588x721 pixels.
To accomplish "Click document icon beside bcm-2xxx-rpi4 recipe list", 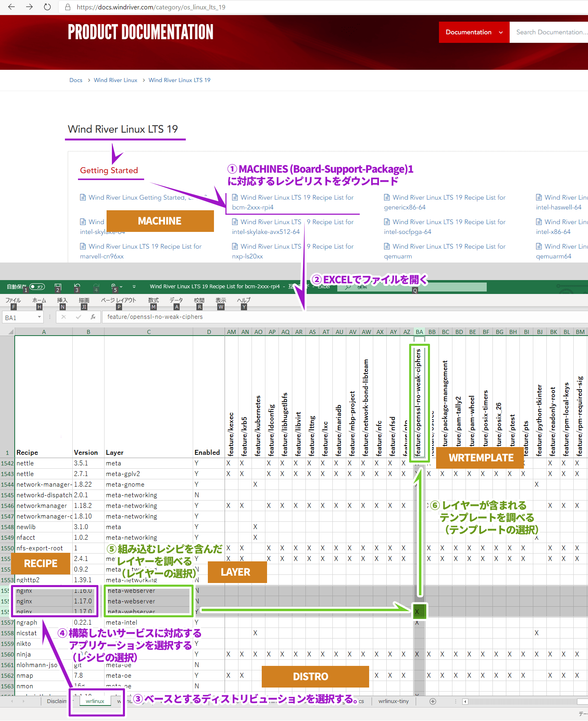I will pos(235,197).
